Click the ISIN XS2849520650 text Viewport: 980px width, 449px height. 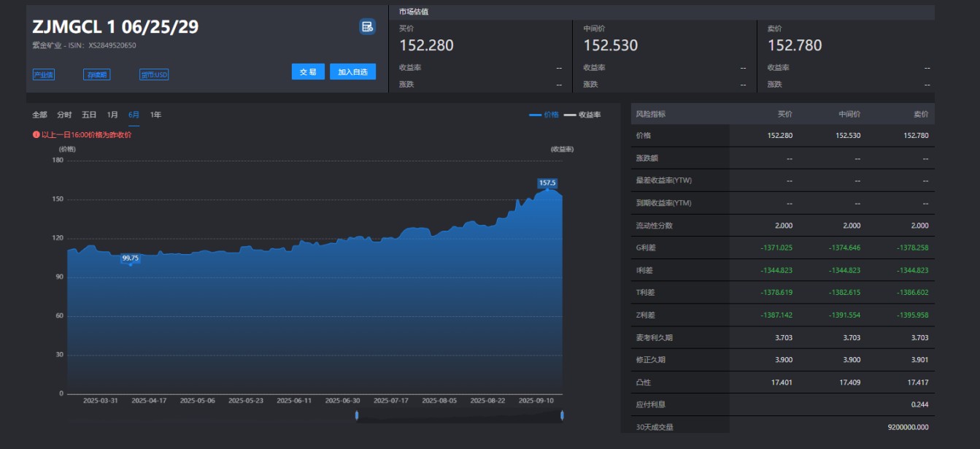point(112,45)
